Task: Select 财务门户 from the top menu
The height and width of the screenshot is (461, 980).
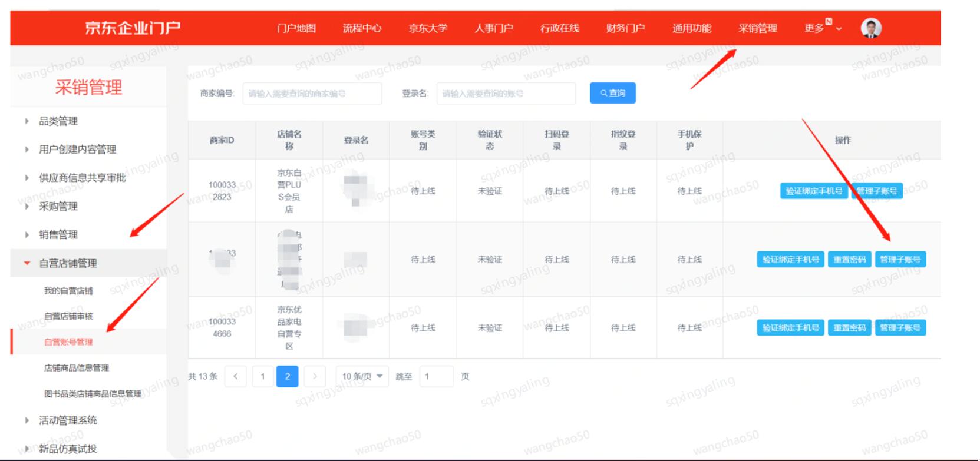Action: [625, 28]
